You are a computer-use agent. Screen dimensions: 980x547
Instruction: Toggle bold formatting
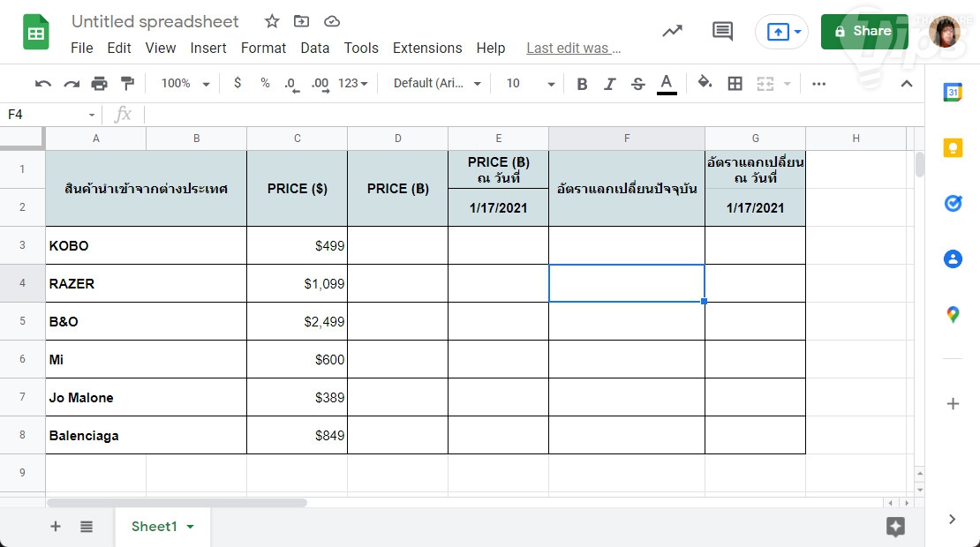coord(582,84)
